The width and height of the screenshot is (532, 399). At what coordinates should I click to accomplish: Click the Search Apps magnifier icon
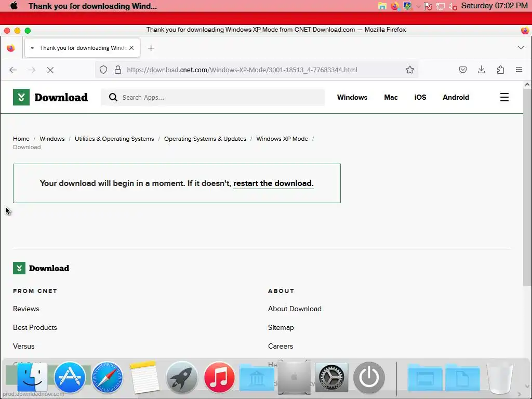pos(113,97)
